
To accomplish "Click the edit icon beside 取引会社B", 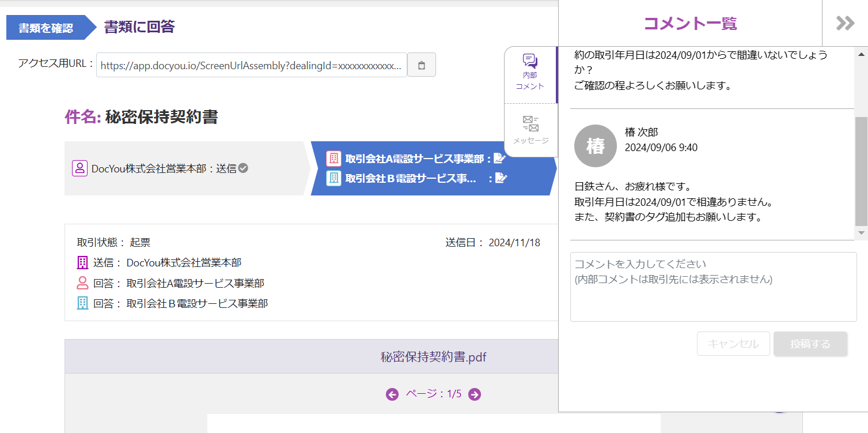I will tap(501, 178).
